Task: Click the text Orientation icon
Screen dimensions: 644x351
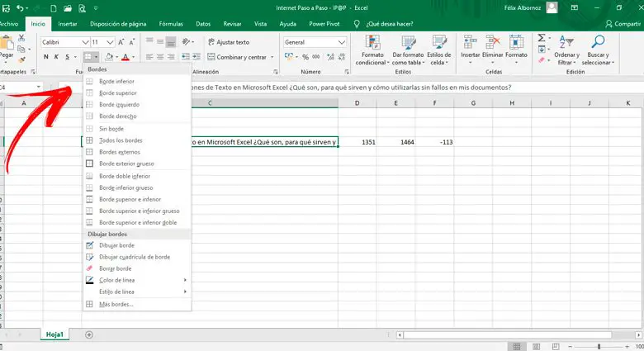Action: pos(187,41)
